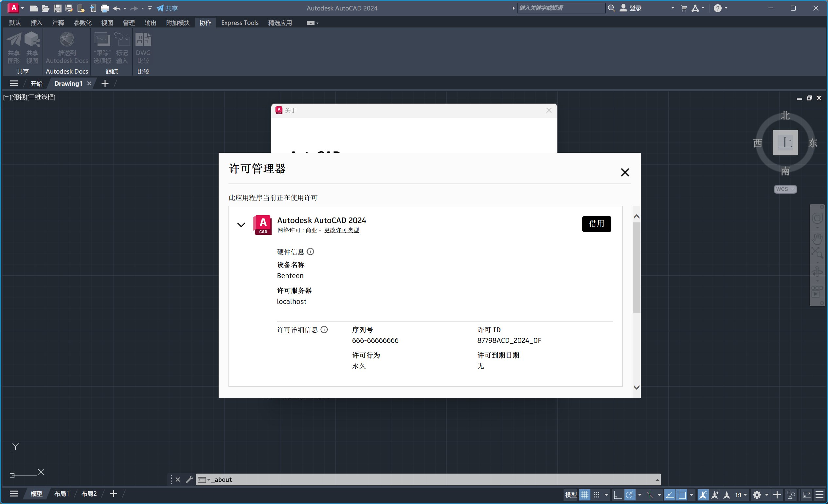Image resolution: width=828 pixels, height=504 pixels.
Task: Switch to the 布局2 layout tab
Action: tap(89, 494)
